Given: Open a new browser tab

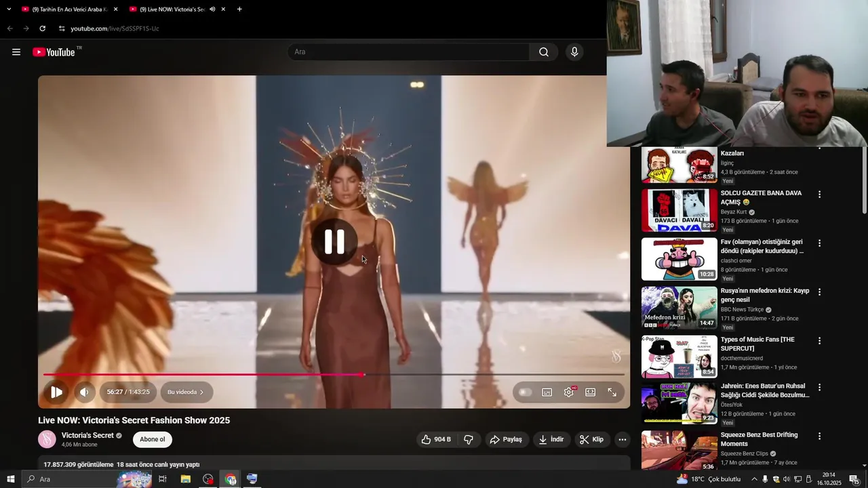Looking at the screenshot, I should tap(239, 9).
